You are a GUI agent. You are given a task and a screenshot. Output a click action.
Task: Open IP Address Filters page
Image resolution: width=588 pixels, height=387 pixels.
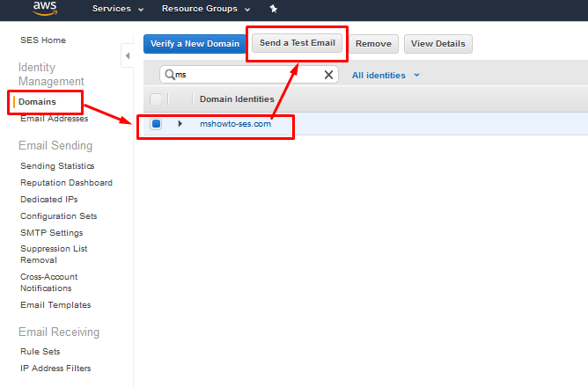click(55, 369)
